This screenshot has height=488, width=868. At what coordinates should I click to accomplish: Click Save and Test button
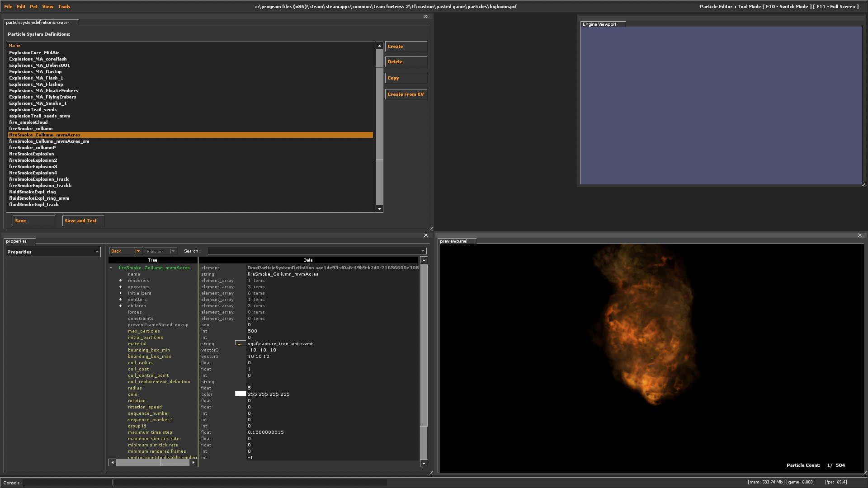[x=83, y=221]
